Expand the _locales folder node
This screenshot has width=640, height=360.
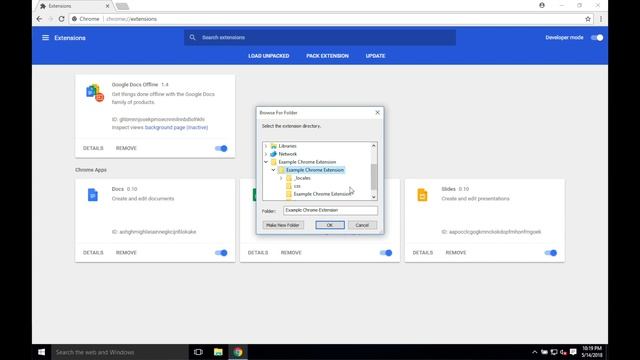point(281,178)
